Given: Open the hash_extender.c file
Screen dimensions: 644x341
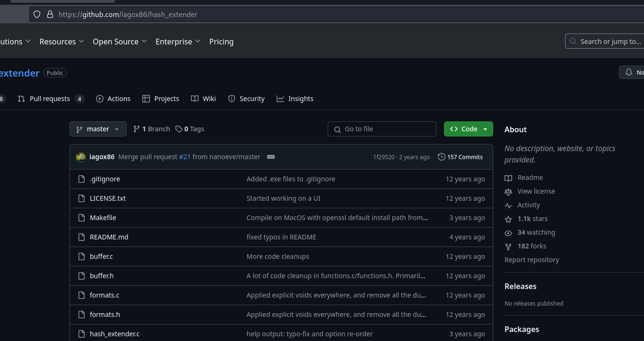Looking at the screenshot, I should click(115, 334).
